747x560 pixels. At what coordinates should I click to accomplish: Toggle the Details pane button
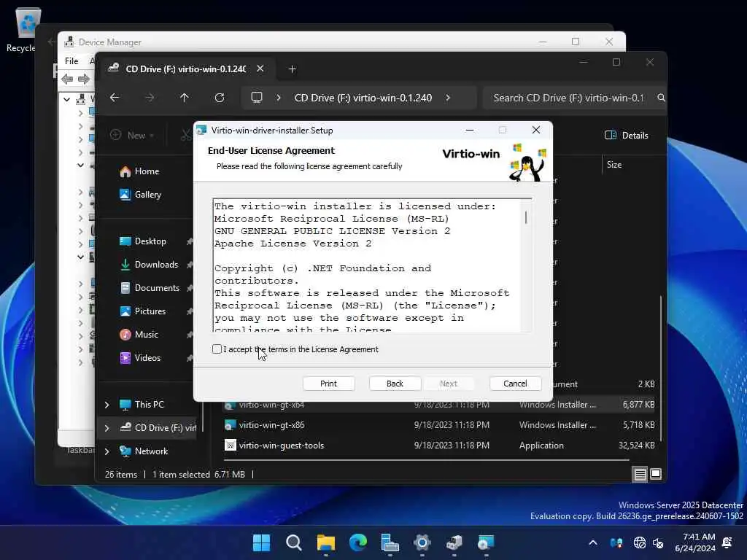click(626, 135)
